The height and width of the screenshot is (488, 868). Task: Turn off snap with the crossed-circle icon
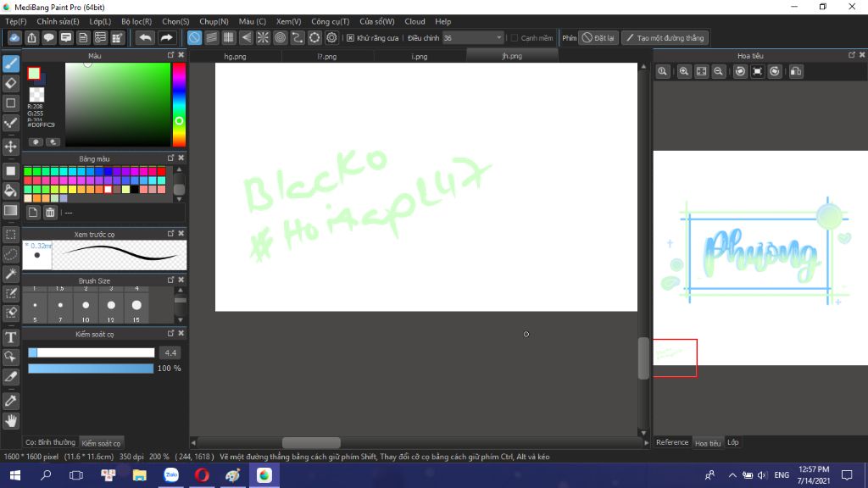pyautogui.click(x=194, y=37)
